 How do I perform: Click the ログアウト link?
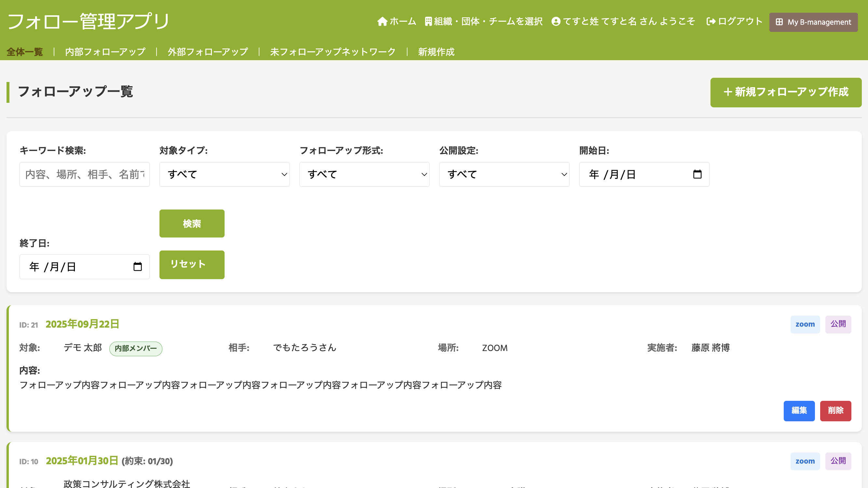coord(734,21)
